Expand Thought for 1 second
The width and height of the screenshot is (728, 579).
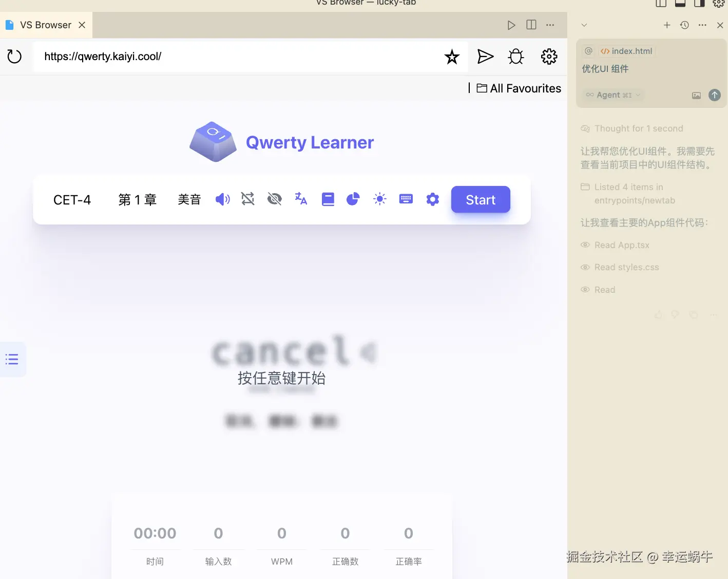(x=632, y=128)
